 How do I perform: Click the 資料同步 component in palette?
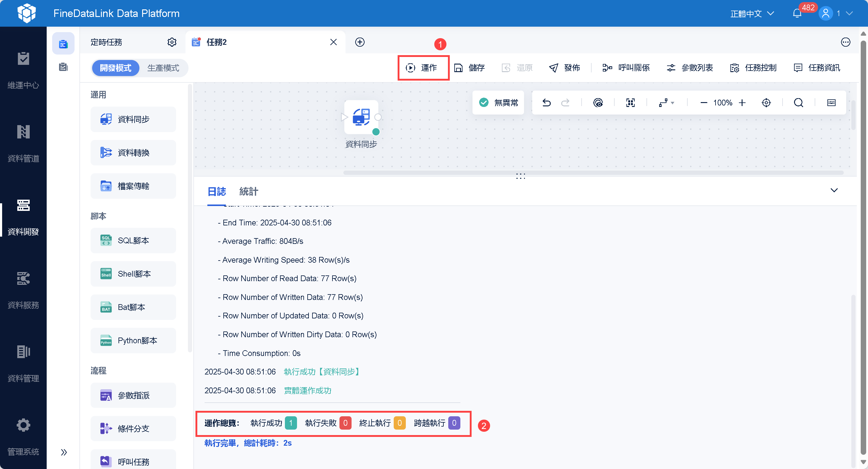[133, 119]
